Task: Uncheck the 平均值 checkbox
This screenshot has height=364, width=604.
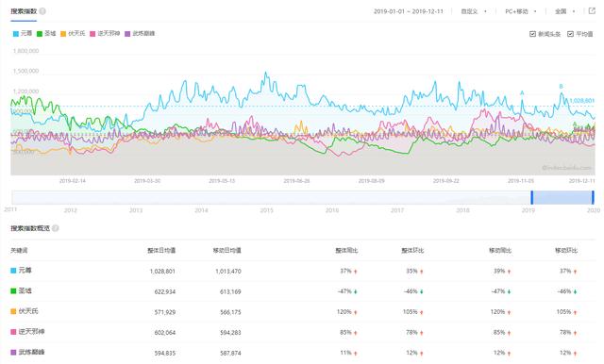Action: click(570, 34)
